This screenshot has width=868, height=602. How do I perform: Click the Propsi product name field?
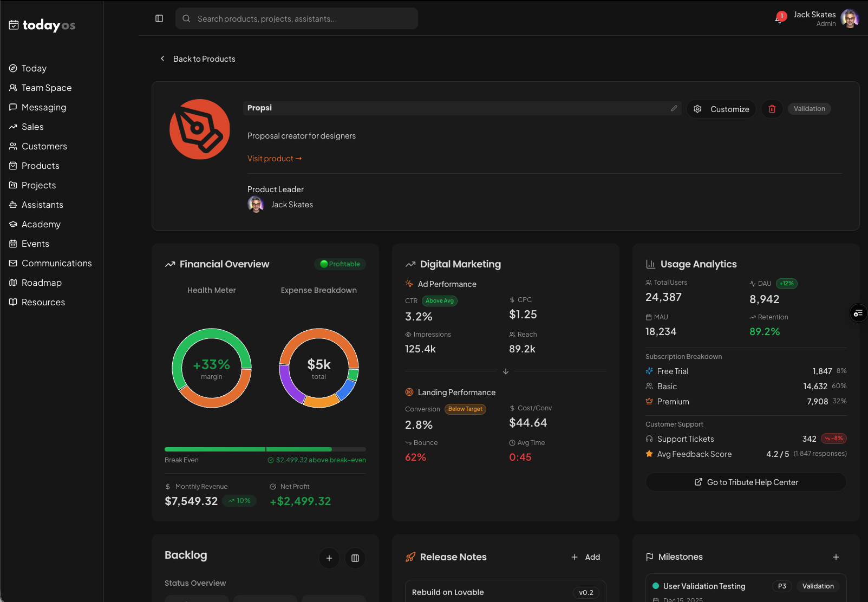click(461, 108)
